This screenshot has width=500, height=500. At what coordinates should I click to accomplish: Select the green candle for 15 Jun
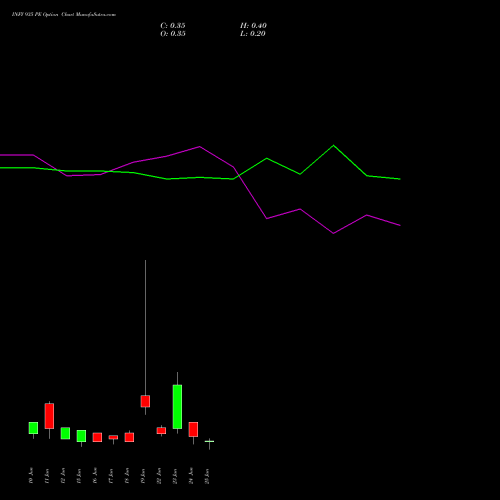(x=81, y=436)
